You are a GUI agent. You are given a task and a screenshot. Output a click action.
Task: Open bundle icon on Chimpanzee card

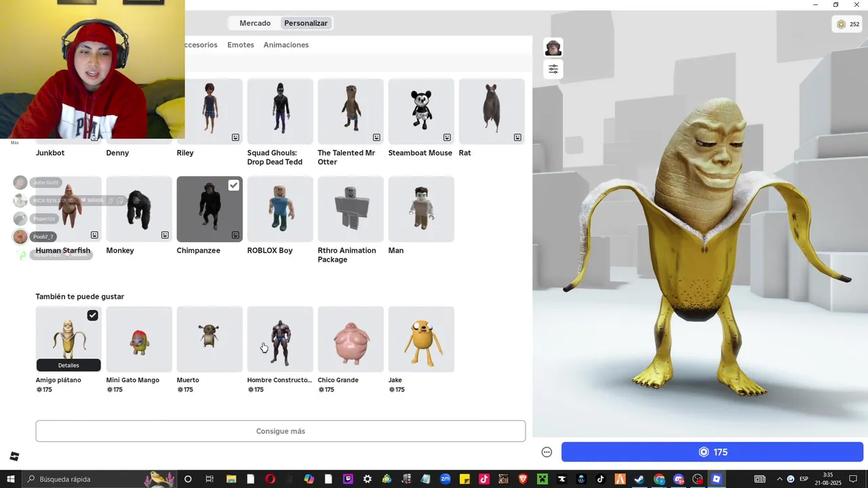pyautogui.click(x=235, y=235)
